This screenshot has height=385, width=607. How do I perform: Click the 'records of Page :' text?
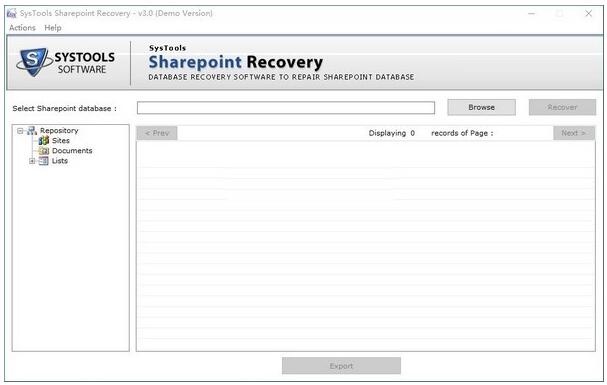(462, 133)
